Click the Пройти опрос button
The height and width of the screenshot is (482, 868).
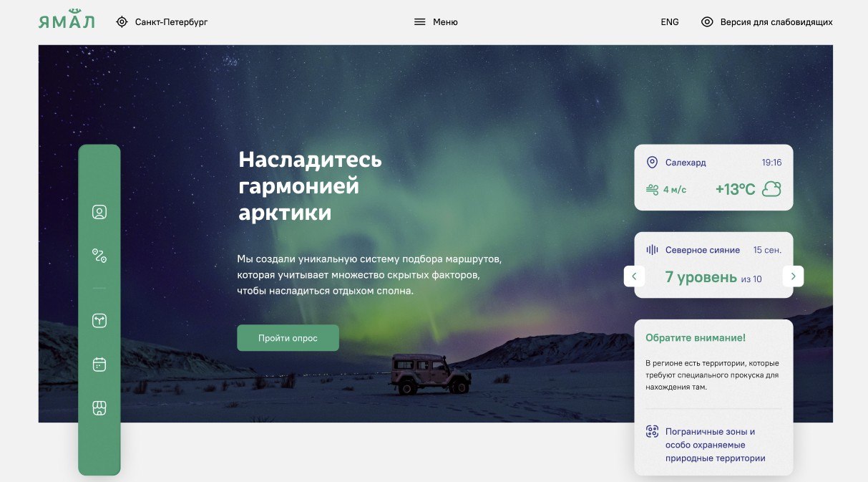pos(288,338)
